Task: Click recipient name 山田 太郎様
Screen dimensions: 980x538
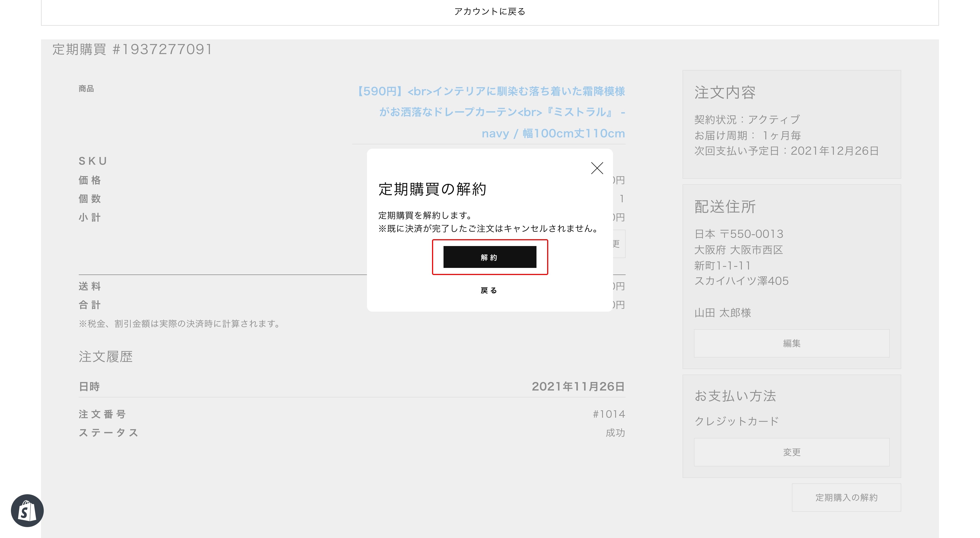Action: point(722,313)
